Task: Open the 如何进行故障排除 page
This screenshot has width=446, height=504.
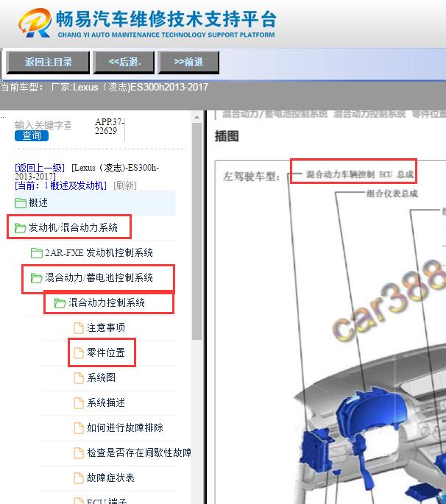Action: (125, 427)
